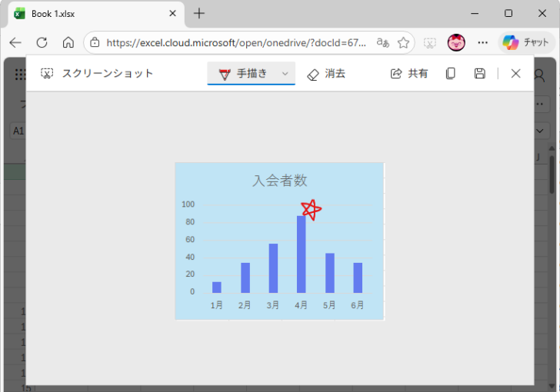Image resolution: width=560 pixels, height=392 pixels.
Task: Select the 消去 eraser tool
Action: pos(326,74)
